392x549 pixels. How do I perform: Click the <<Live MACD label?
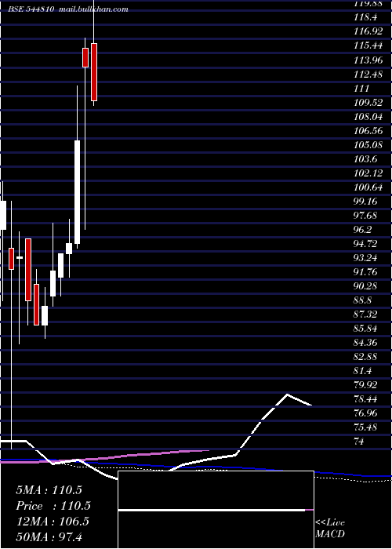pyautogui.click(x=330, y=529)
